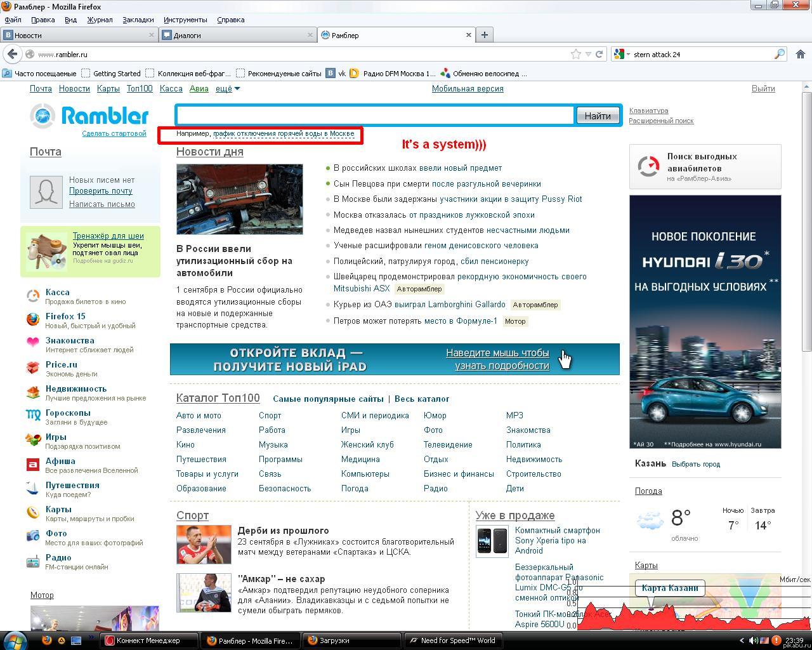Open the Погода catalog link
This screenshot has width=812, height=650.
(x=355, y=489)
